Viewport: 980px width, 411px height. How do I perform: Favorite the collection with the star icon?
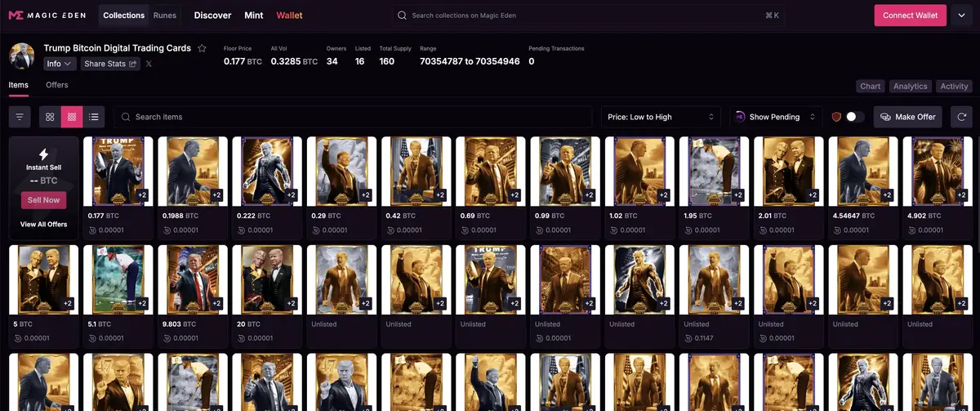tap(202, 48)
